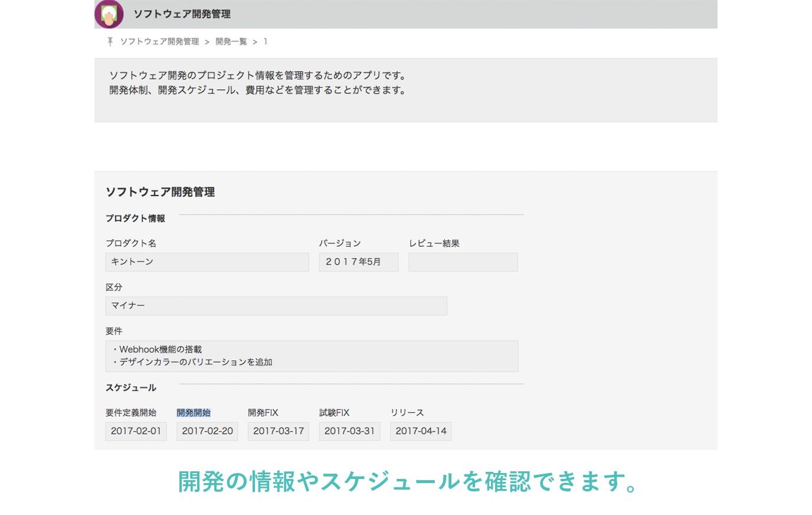The height and width of the screenshot is (515, 812).
Task: Click the app description starting ソフトウェア開発のプロジェクト情報
Action: (258, 76)
